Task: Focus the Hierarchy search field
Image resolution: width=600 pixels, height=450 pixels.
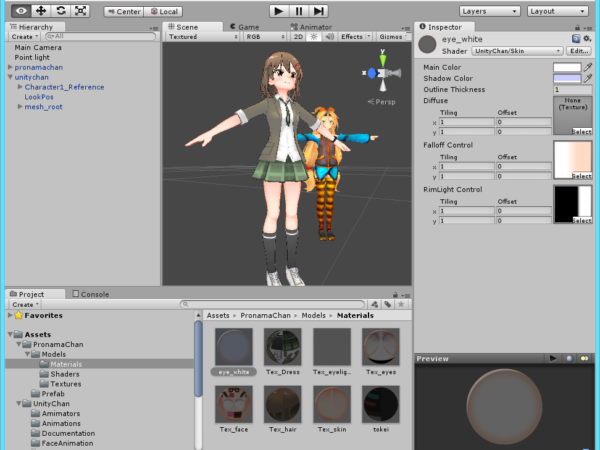Action: click(101, 36)
